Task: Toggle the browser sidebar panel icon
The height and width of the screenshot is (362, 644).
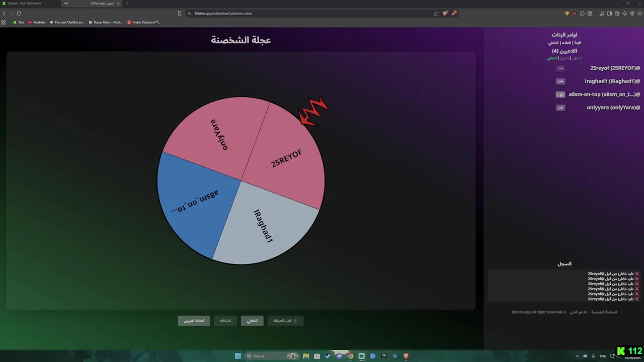Action: point(609,14)
